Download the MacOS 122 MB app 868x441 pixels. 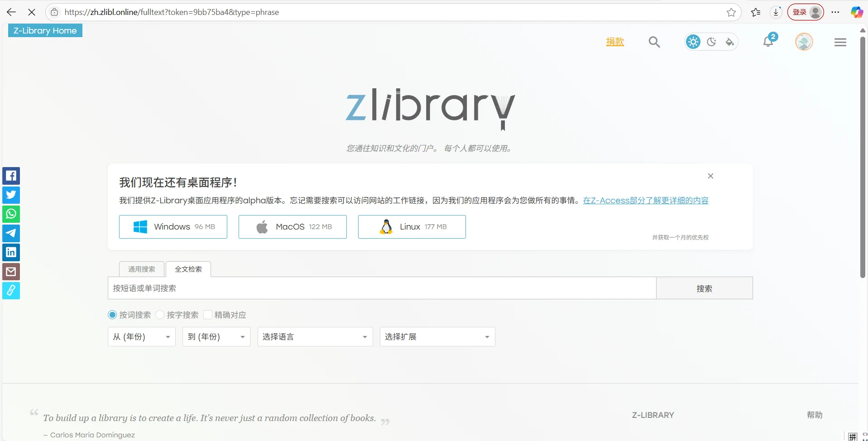tap(293, 227)
